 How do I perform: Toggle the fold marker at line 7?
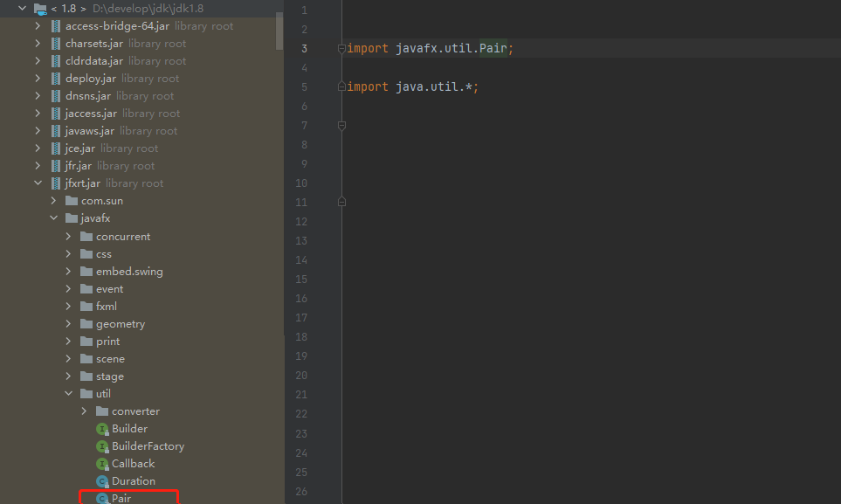click(341, 126)
